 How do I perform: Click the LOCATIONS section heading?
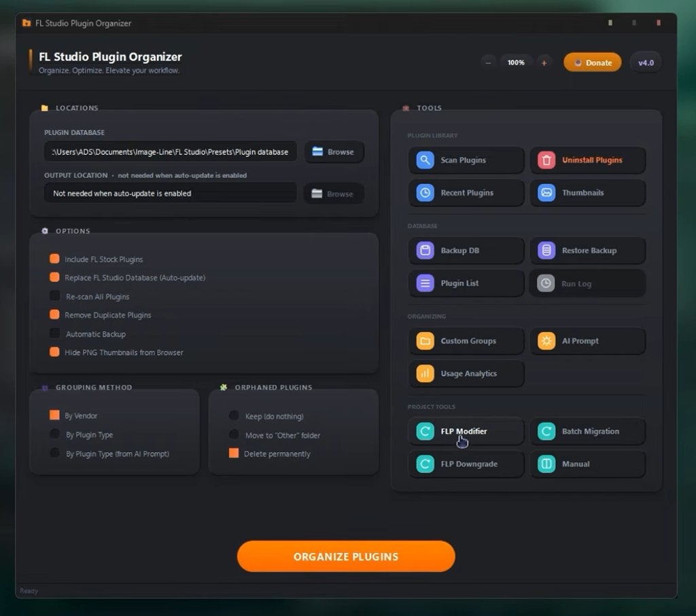tap(77, 108)
